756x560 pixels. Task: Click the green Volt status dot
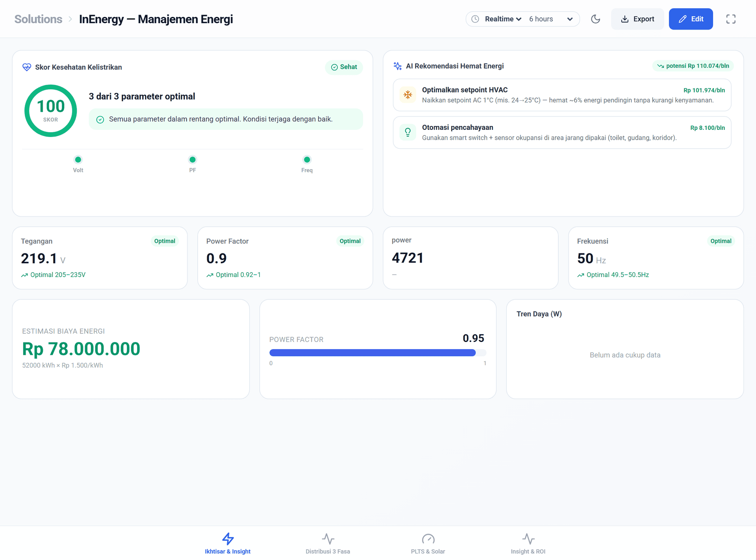coord(78,159)
